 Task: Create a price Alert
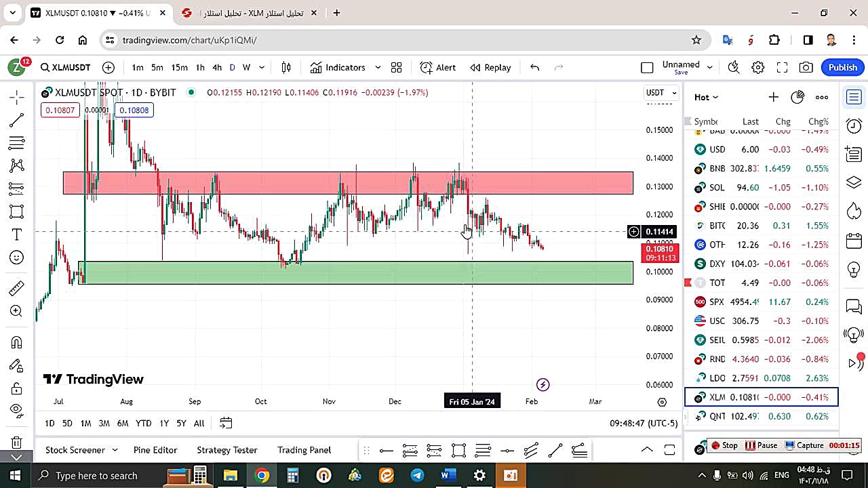[438, 67]
